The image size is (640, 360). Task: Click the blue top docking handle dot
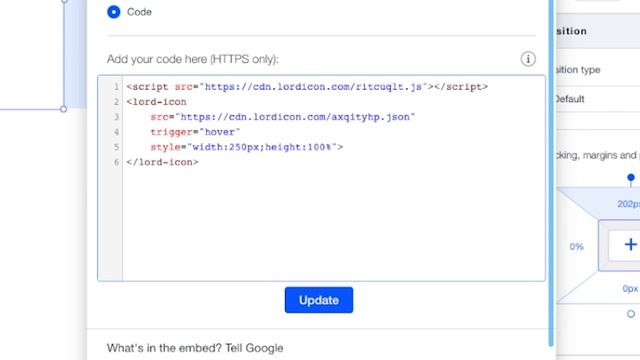point(631,177)
